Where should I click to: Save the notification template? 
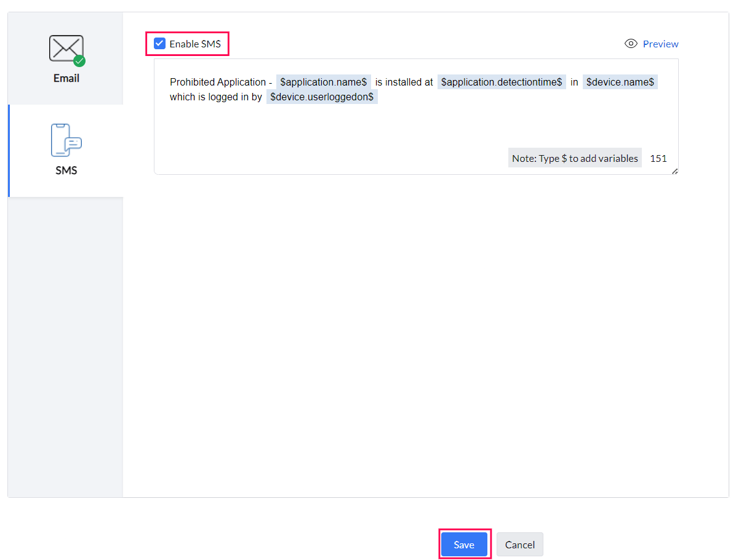[465, 544]
